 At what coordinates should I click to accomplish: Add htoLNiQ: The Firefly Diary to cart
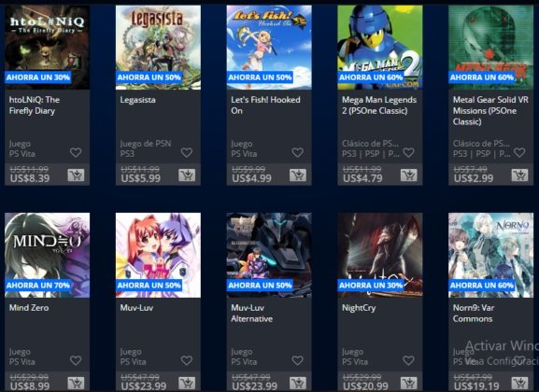76,175
